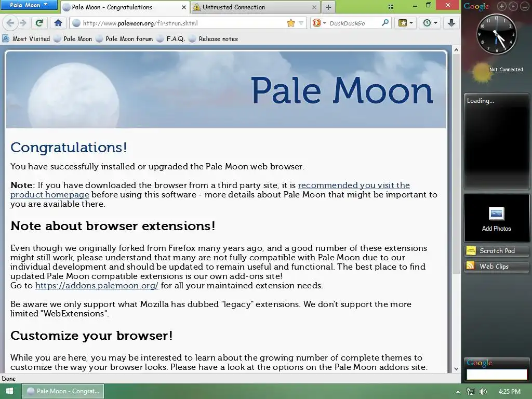
Task: Click the Done status bar text
Action: 8,379
